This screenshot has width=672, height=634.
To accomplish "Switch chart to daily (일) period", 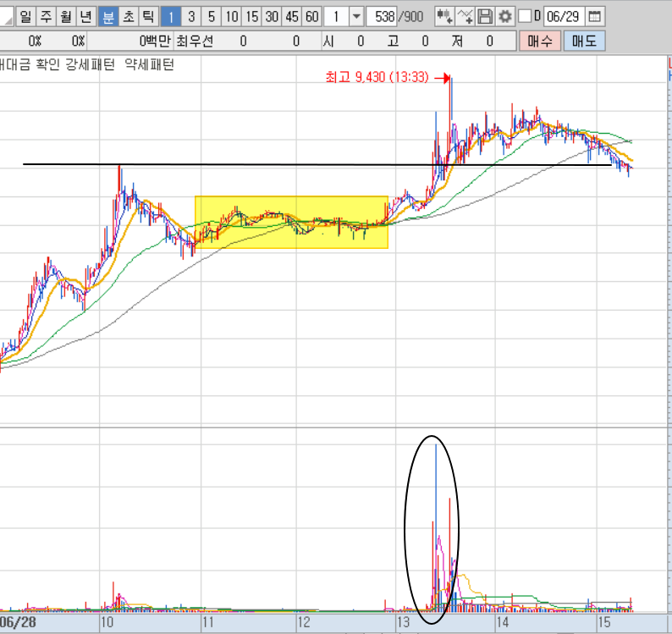I will click(x=25, y=17).
